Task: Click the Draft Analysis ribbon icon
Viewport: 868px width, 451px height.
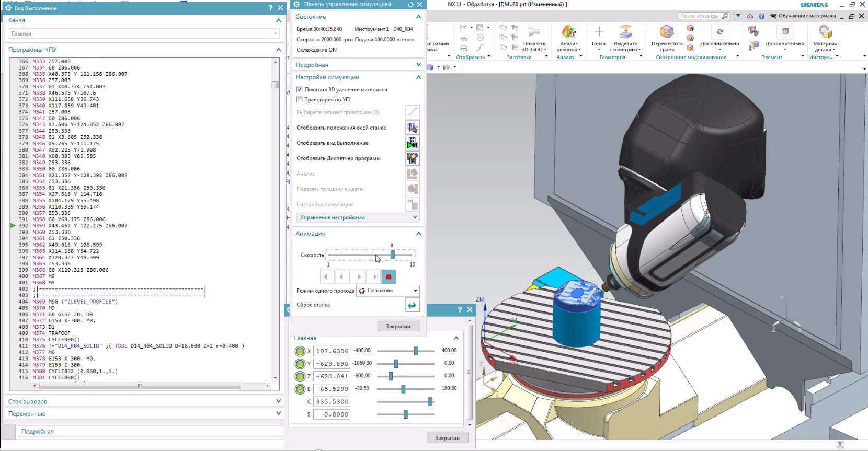Action: [568, 32]
